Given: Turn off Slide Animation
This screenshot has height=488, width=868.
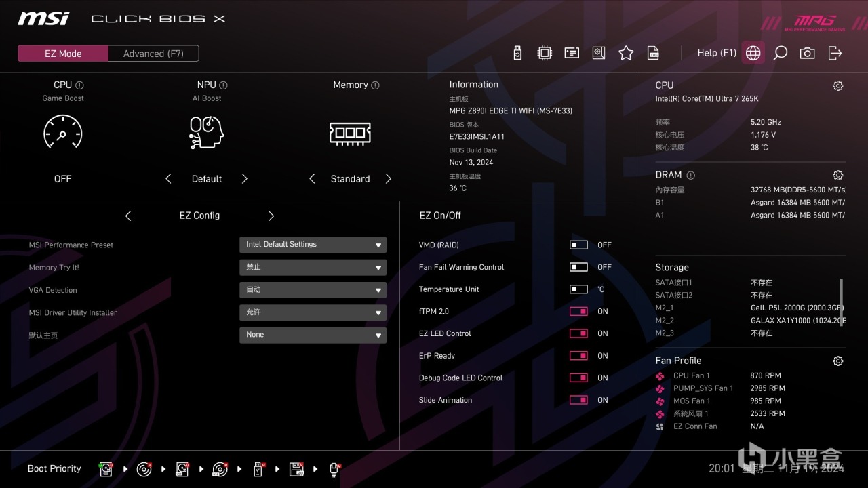Looking at the screenshot, I should coord(578,400).
